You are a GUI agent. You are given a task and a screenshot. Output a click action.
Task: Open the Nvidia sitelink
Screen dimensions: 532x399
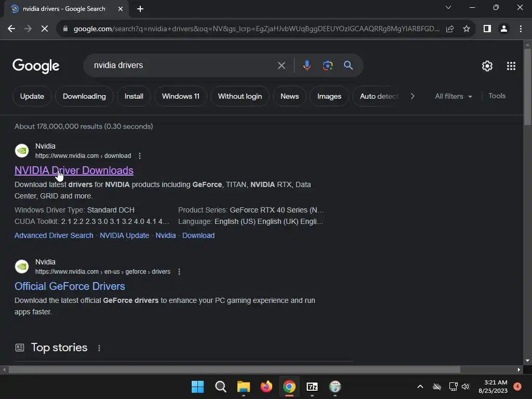[x=166, y=235]
